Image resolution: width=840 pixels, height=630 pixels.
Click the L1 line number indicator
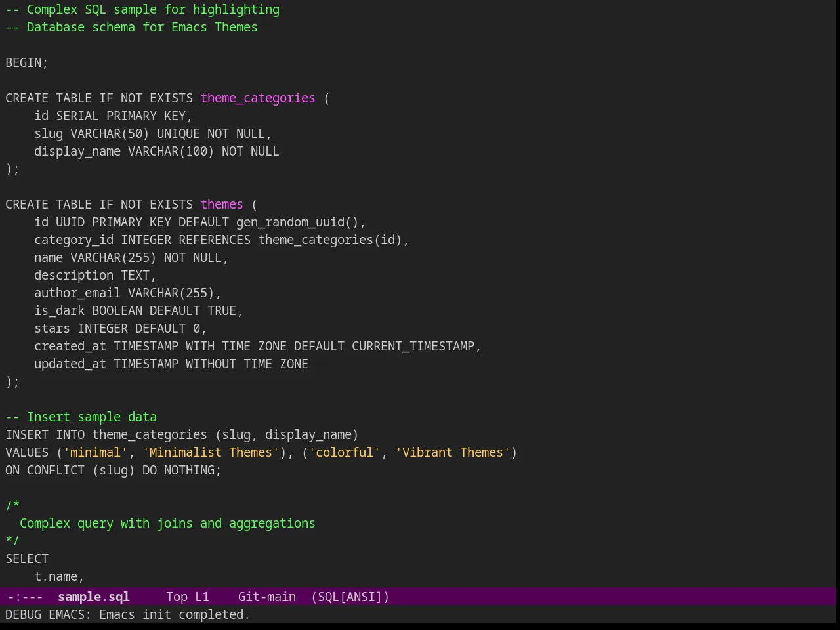coord(201,597)
